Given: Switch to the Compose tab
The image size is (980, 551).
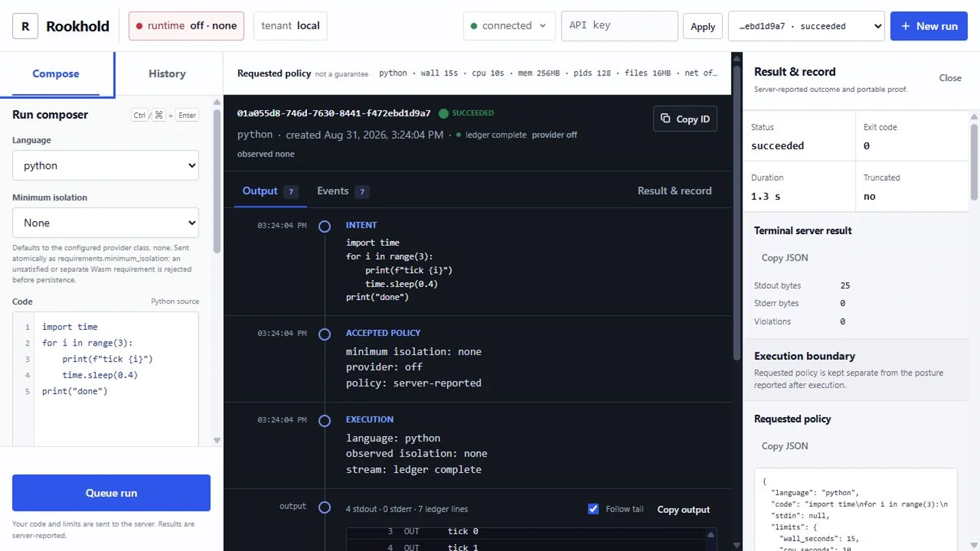Looking at the screenshot, I should click(56, 73).
